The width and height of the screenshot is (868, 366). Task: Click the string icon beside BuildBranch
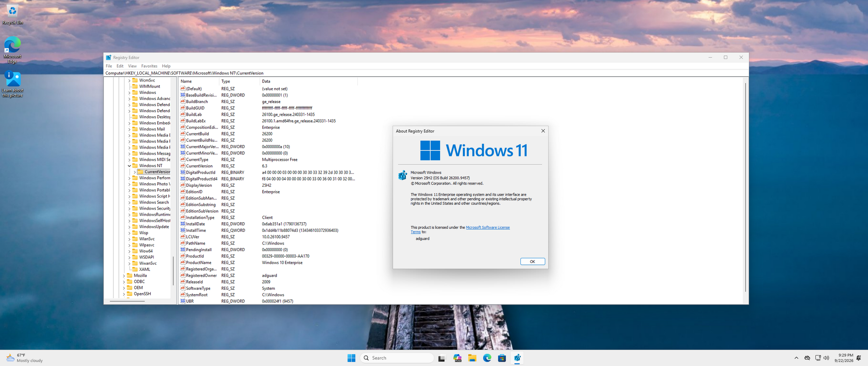183,102
